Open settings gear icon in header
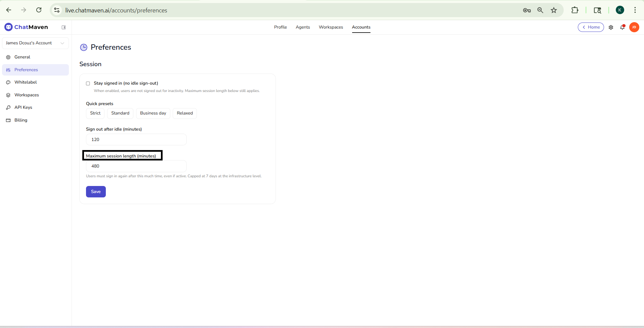This screenshot has height=328, width=644. tap(611, 28)
